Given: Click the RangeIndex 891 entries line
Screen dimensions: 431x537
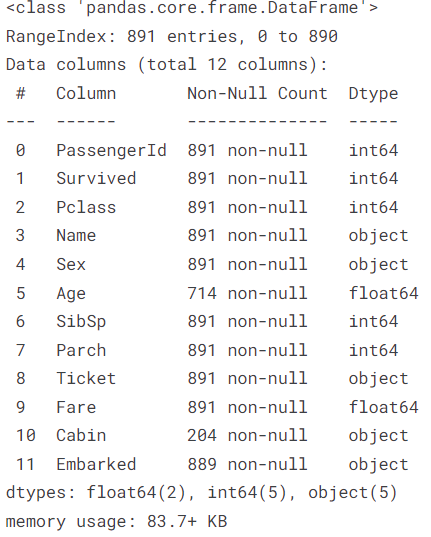Looking at the screenshot, I should pyautogui.click(x=172, y=37).
